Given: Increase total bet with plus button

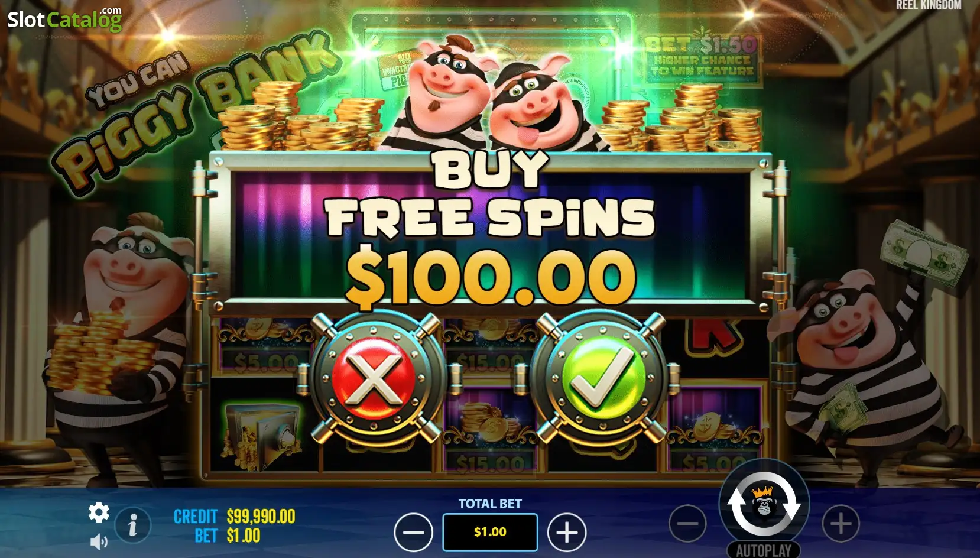Looking at the screenshot, I should tap(567, 533).
